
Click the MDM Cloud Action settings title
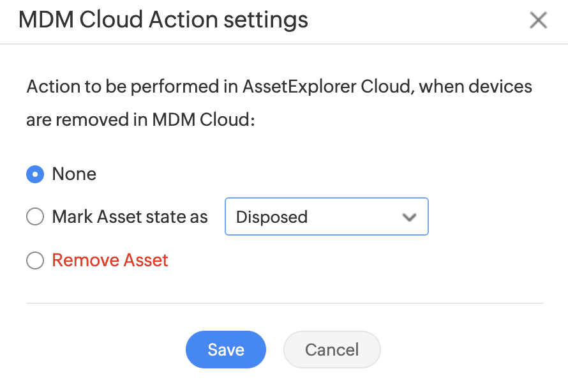coord(163,20)
